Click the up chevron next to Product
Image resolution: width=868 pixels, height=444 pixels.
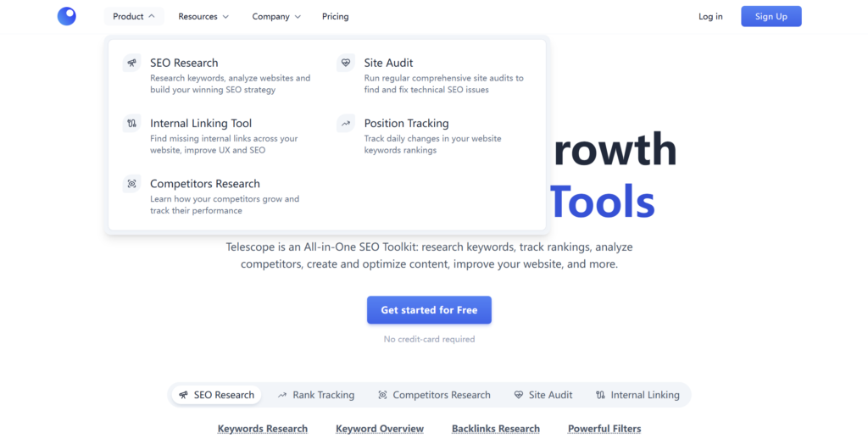click(152, 16)
